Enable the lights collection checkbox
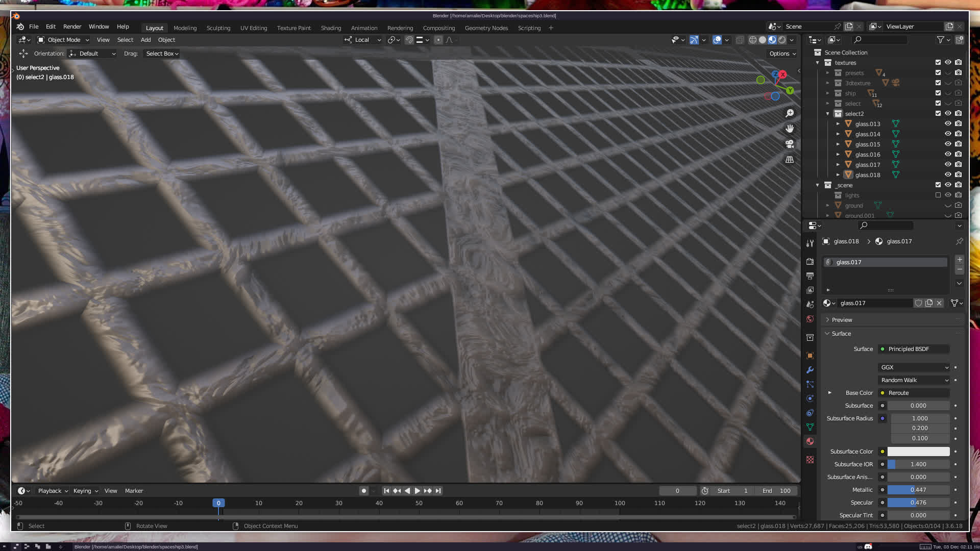Viewport: 980px width, 551px height. [938, 195]
